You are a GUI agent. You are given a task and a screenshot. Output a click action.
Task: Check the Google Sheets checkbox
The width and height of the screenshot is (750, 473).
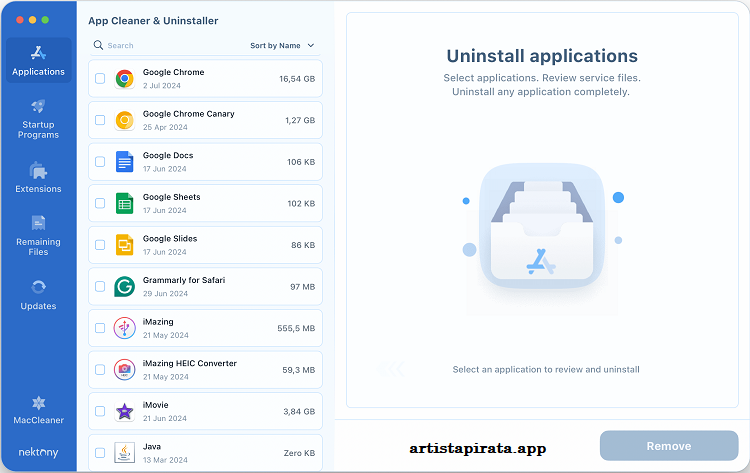100,203
